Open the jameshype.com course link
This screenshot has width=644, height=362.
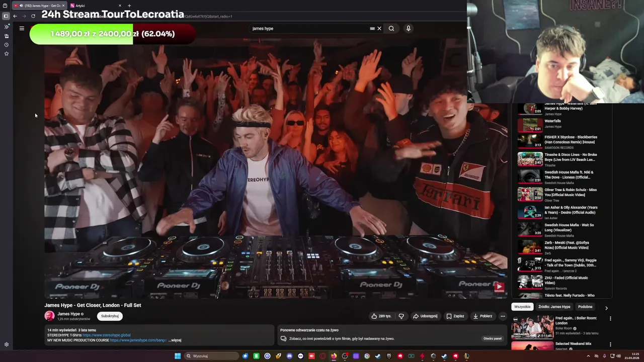click(x=138, y=340)
